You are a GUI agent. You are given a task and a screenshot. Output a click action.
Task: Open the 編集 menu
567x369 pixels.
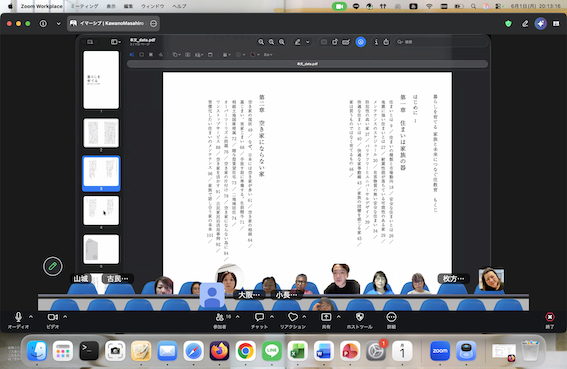tap(128, 6)
